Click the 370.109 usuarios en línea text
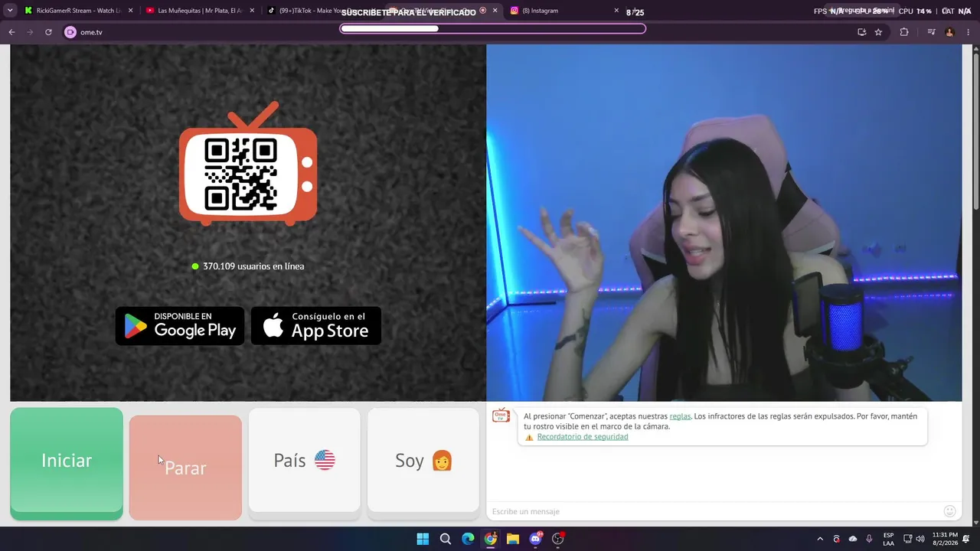 [x=253, y=266]
